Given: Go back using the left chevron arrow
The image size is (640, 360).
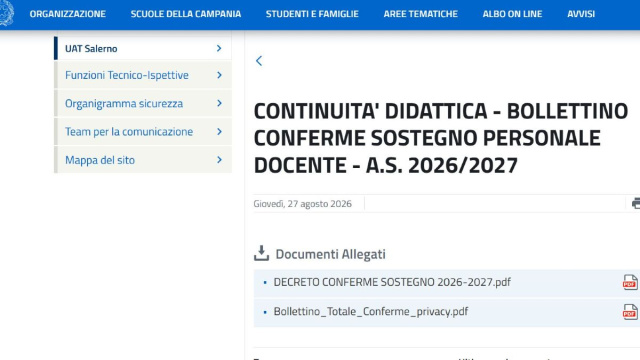Looking at the screenshot, I should pyautogui.click(x=259, y=61).
